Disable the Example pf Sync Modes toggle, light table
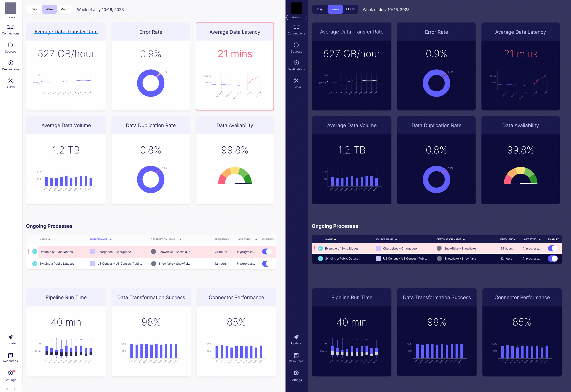The image size is (571, 392). [x=267, y=251]
